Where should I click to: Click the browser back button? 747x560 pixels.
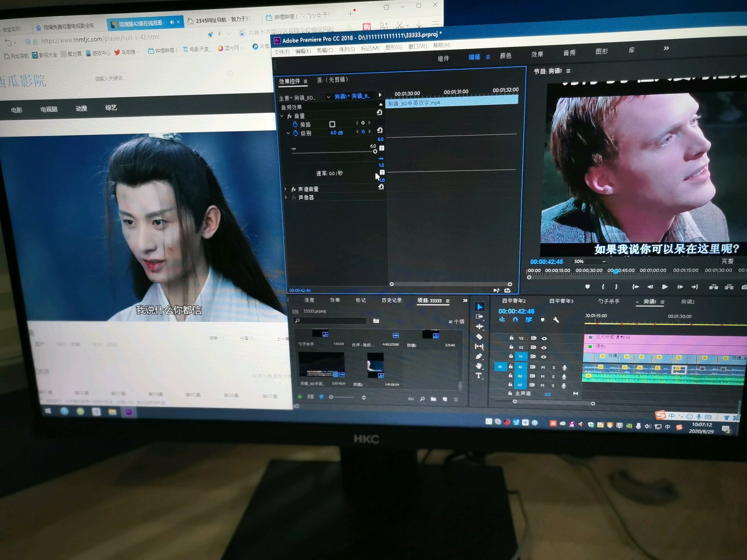pyautogui.click(x=9, y=43)
